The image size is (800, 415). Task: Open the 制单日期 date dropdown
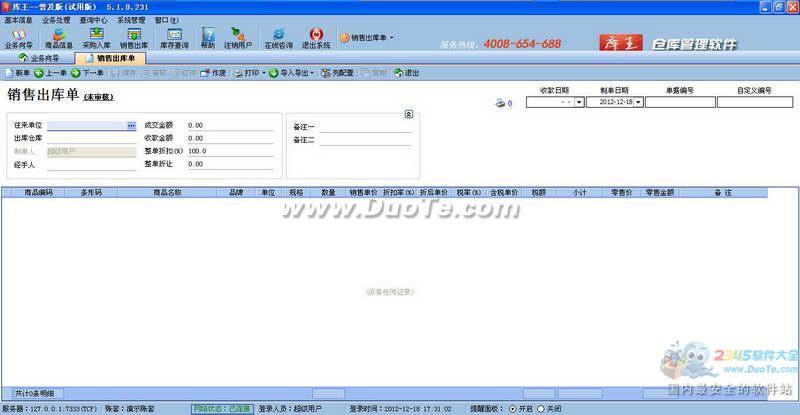click(638, 102)
